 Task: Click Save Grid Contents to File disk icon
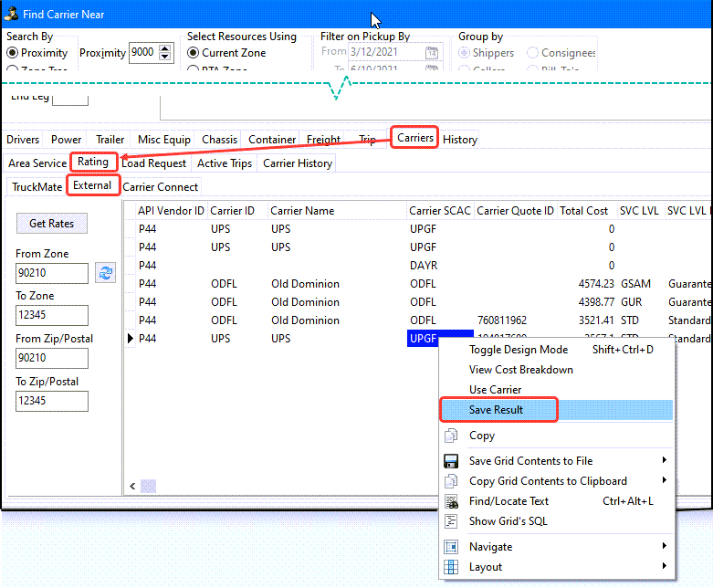[451, 461]
